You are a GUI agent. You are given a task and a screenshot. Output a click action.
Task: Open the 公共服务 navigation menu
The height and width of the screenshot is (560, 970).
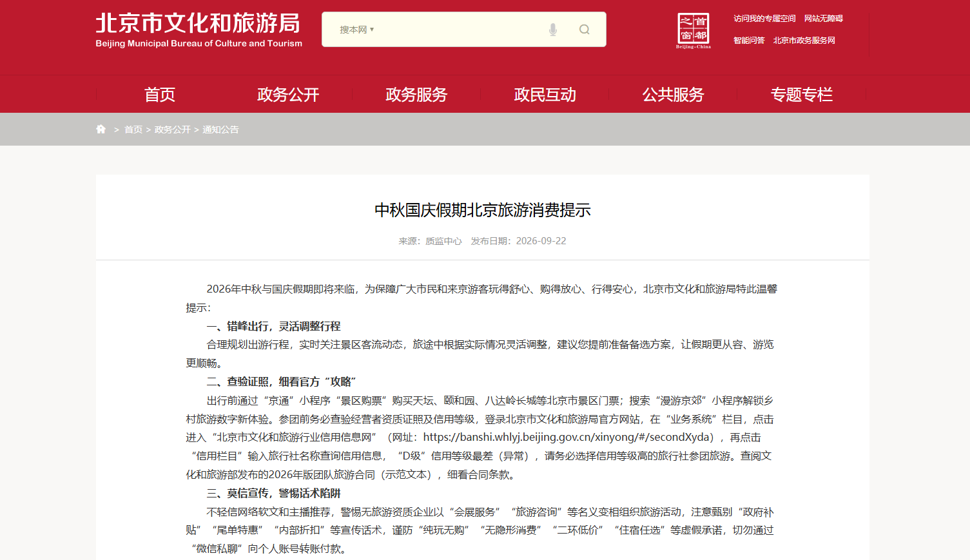point(673,95)
